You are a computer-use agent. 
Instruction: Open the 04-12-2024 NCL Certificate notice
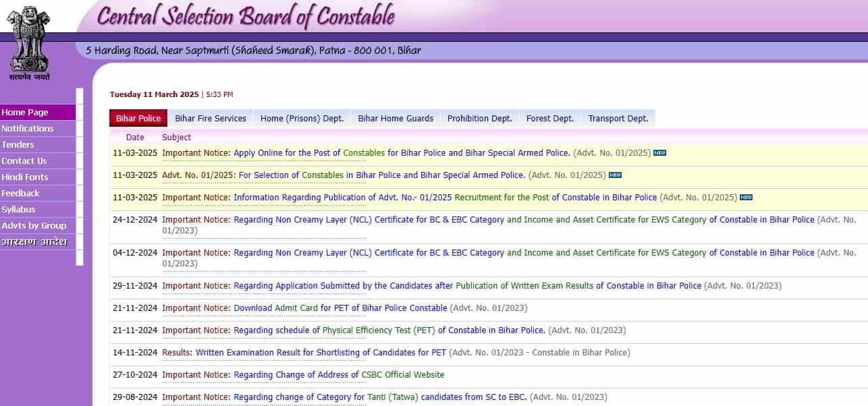[524, 253]
